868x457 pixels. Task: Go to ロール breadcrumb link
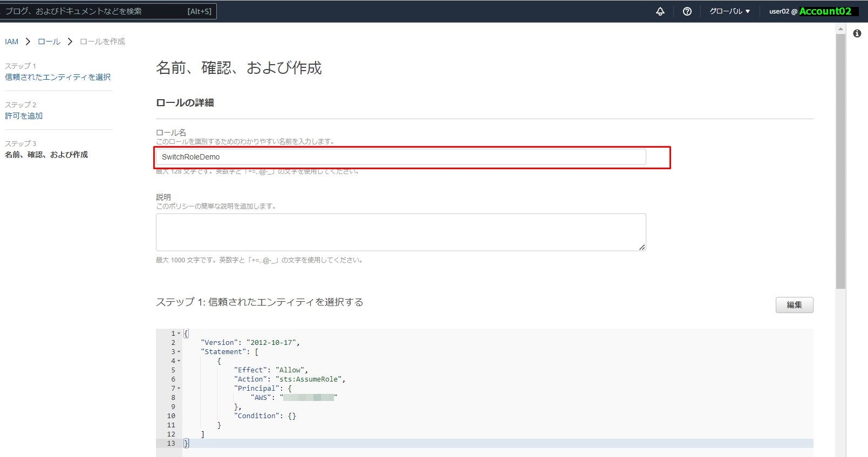[x=49, y=41]
